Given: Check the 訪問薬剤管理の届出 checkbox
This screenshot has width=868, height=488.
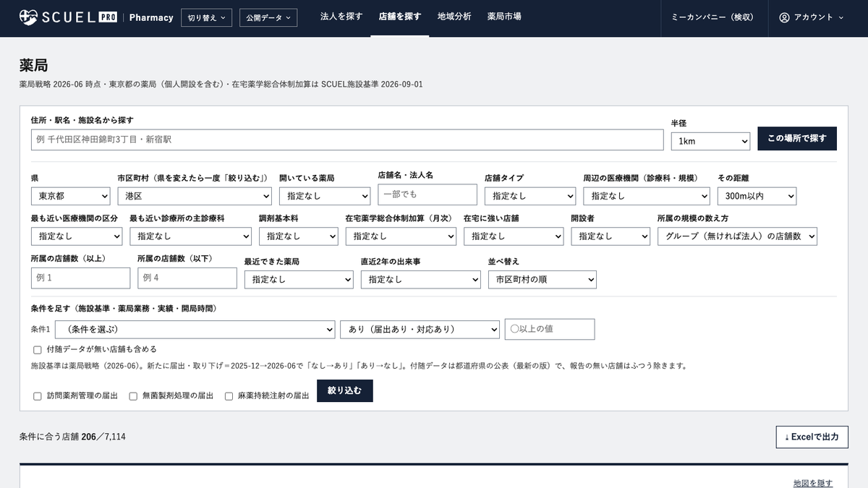Looking at the screenshot, I should coord(38,396).
